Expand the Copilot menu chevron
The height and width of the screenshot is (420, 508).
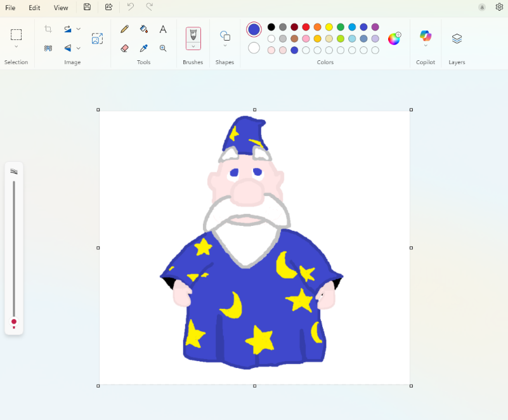pyautogui.click(x=426, y=46)
